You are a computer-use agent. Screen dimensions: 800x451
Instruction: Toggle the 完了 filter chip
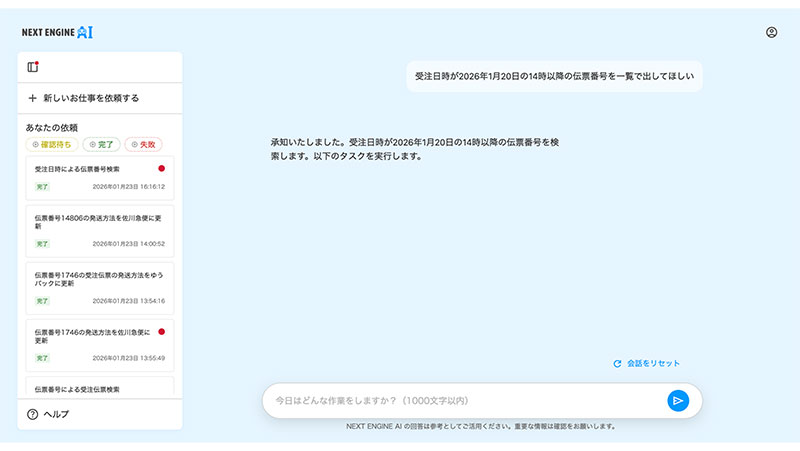101,145
